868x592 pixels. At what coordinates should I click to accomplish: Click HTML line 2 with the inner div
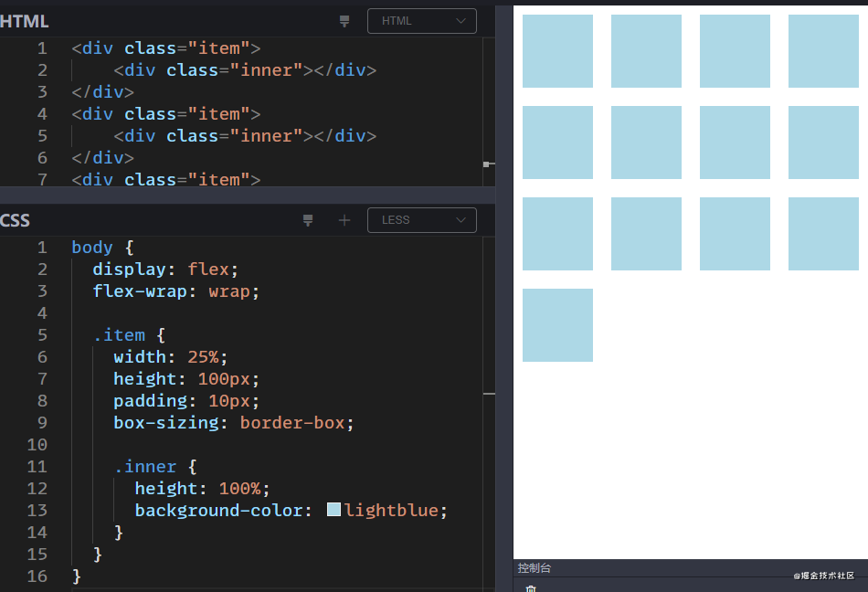point(245,70)
